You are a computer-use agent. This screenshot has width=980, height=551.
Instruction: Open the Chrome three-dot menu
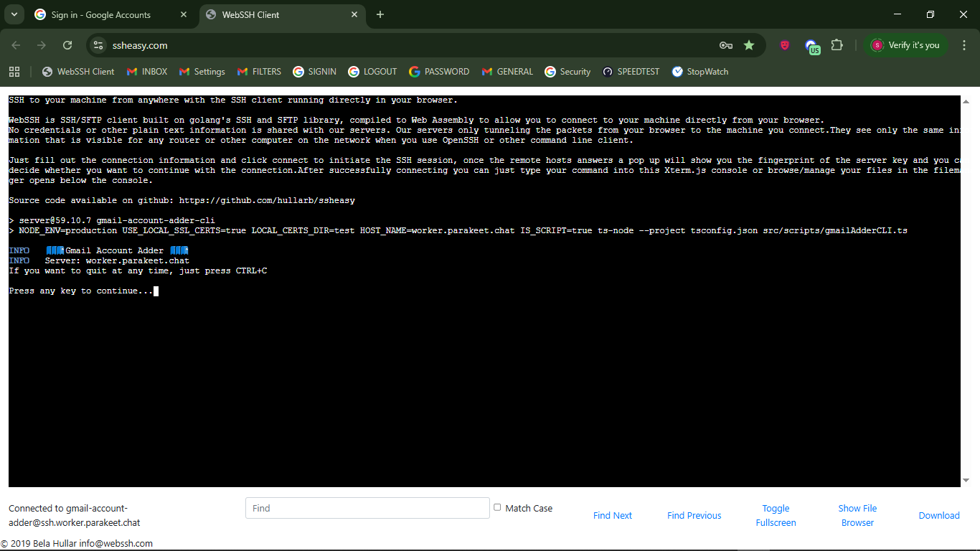tap(964, 45)
